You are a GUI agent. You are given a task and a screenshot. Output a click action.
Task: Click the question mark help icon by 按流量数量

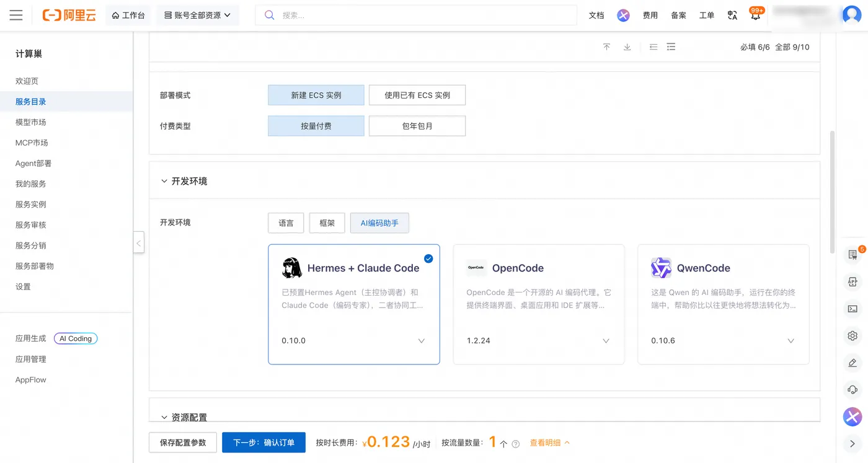515,444
